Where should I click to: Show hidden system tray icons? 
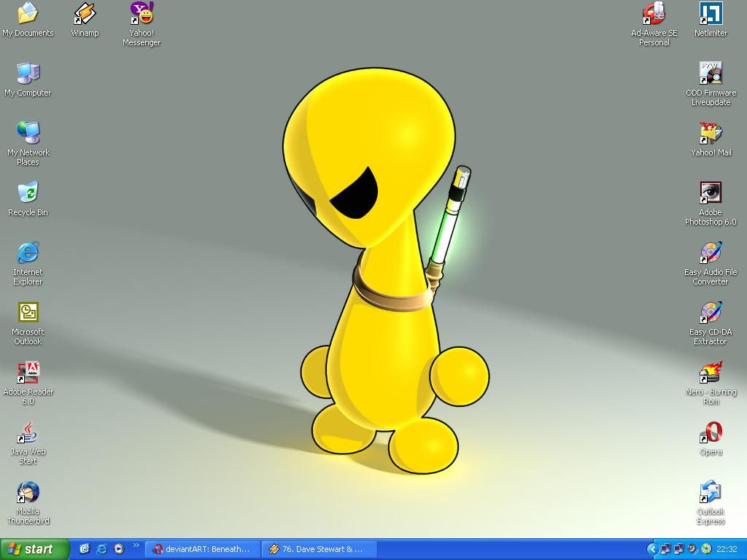pyautogui.click(x=652, y=549)
